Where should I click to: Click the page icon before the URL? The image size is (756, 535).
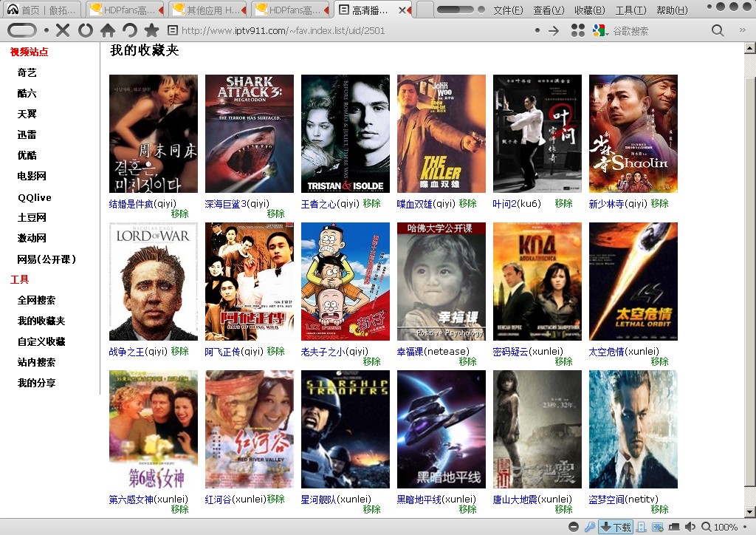(x=172, y=30)
